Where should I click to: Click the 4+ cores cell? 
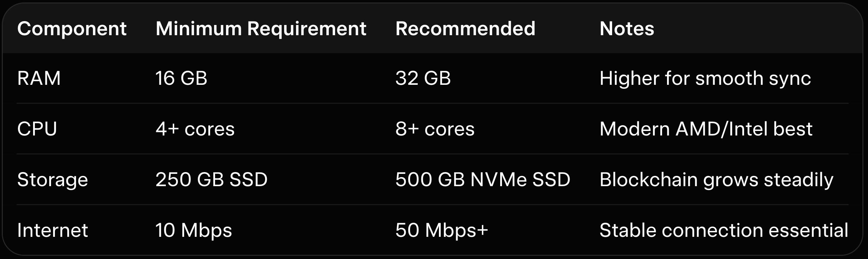point(195,129)
